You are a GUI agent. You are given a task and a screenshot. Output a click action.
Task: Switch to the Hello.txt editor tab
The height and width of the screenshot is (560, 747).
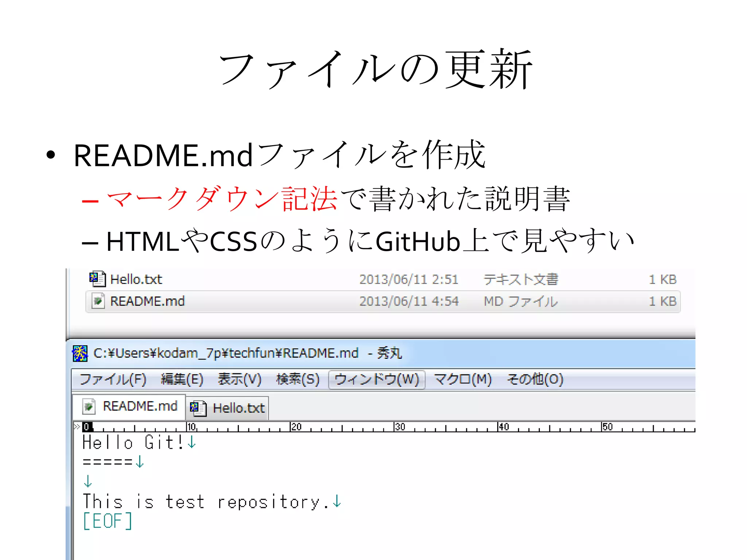pos(228,408)
